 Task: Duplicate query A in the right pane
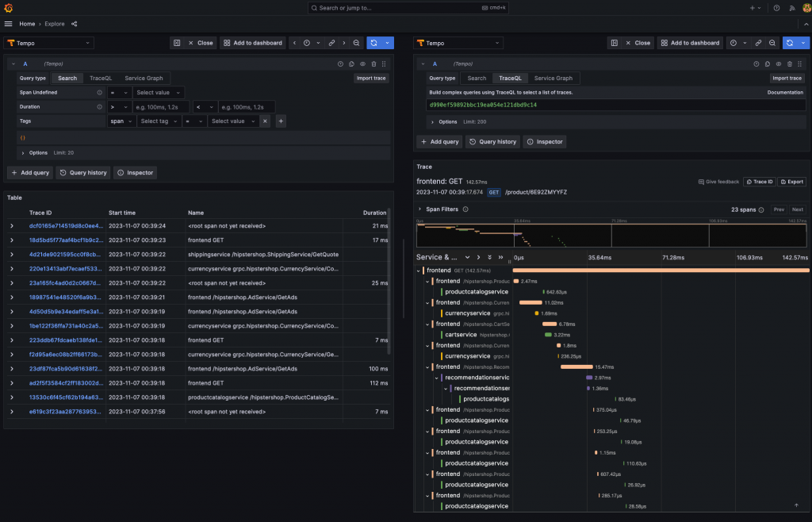(768, 64)
